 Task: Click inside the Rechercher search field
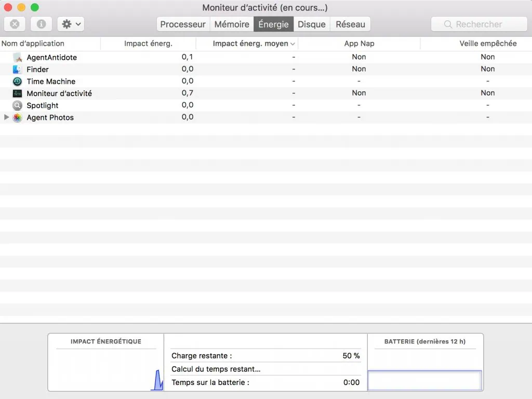click(x=478, y=24)
